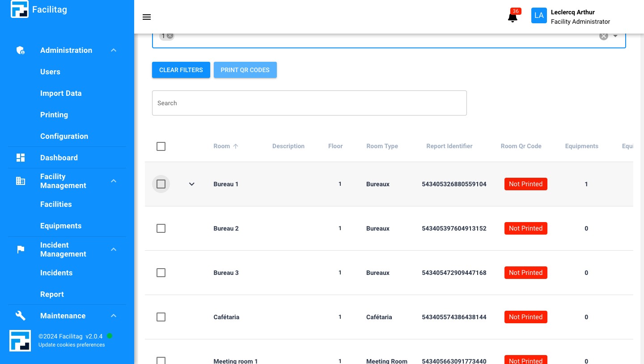Click the Incident Management flag icon

coord(21,249)
